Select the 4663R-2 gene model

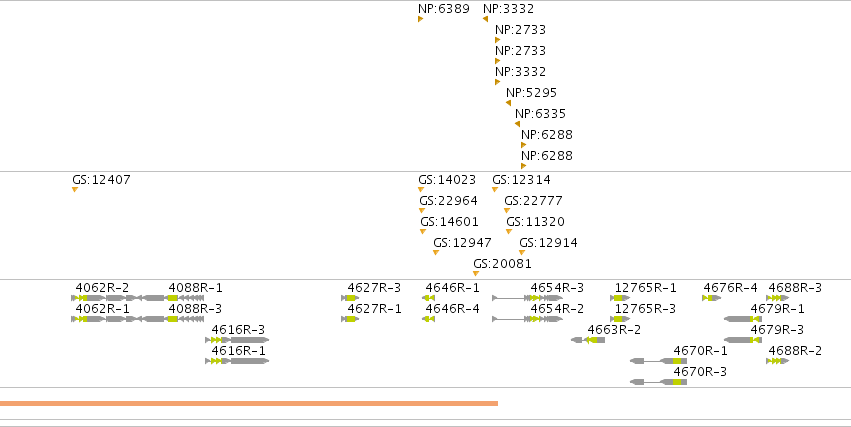(588, 340)
